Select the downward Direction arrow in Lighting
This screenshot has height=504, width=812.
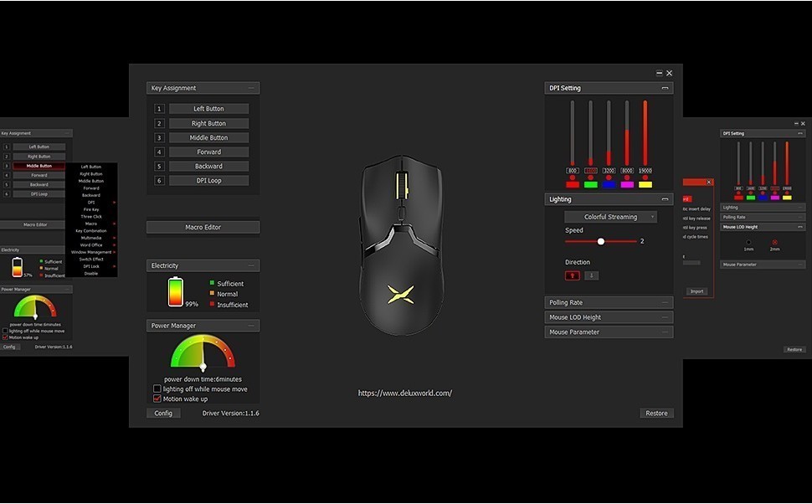[592, 275]
